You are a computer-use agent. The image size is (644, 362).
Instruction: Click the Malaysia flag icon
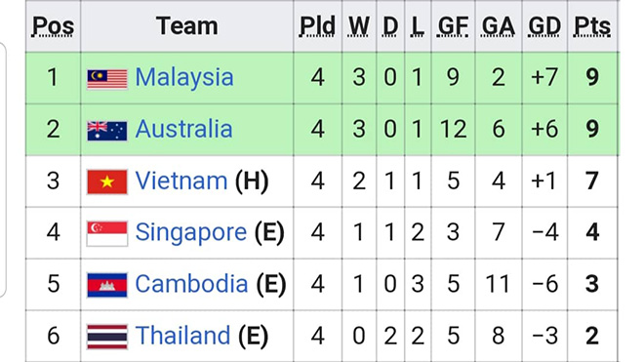(x=107, y=79)
